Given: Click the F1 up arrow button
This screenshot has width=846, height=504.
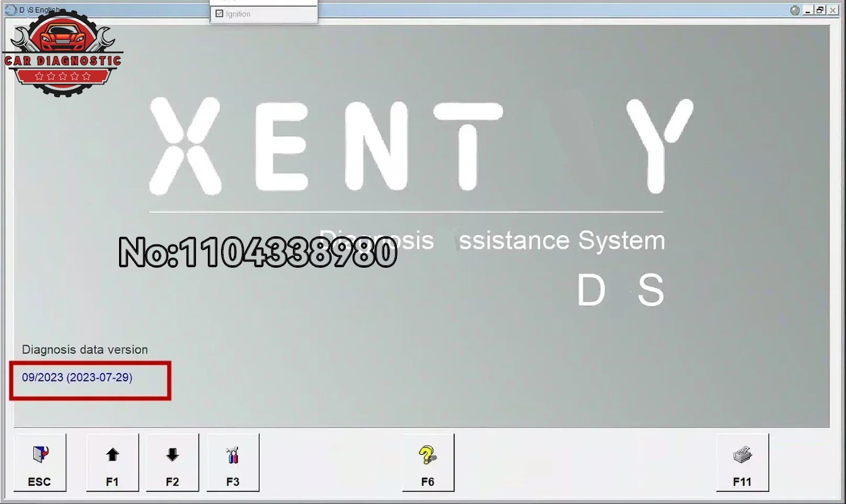Looking at the screenshot, I should coord(112,462).
